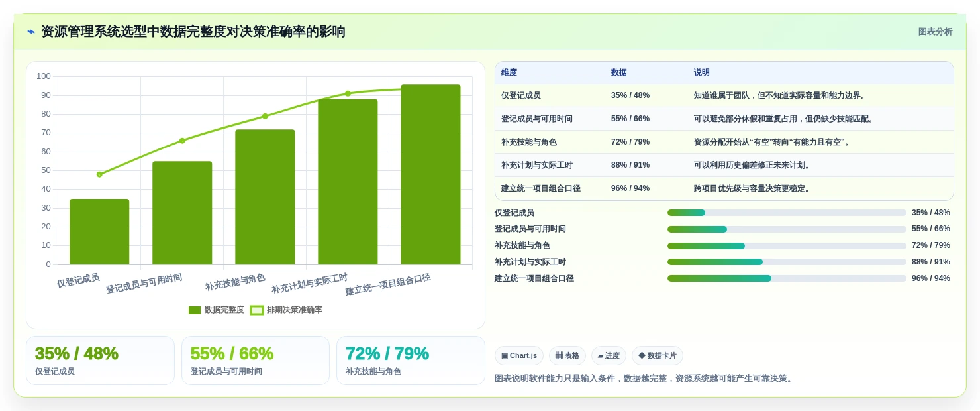980x411 pixels.
Task: Click the 补充技能与角色 progress bar
Action: [787, 246]
